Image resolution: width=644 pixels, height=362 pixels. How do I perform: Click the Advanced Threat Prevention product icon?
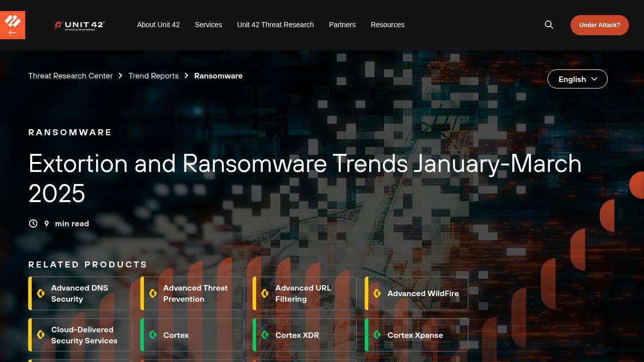153,293
